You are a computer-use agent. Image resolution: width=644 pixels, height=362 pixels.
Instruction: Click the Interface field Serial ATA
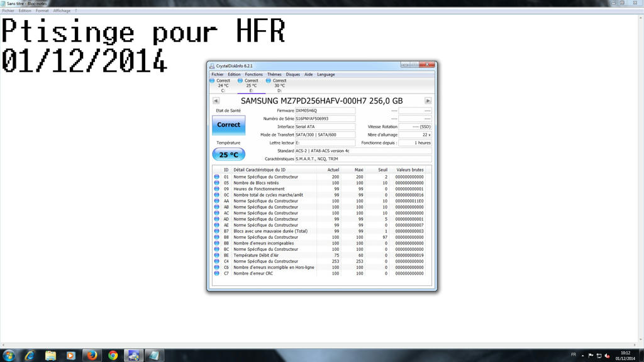[325, 126]
